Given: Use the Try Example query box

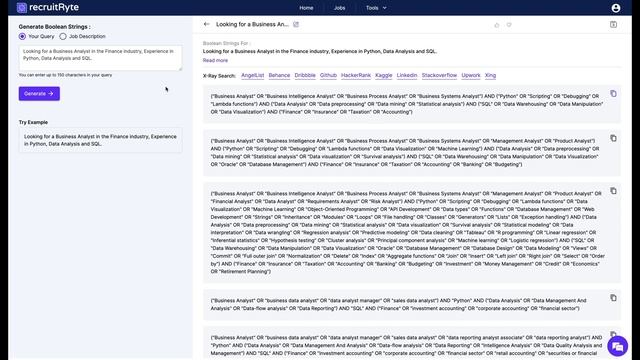Looking at the screenshot, I should (100, 140).
